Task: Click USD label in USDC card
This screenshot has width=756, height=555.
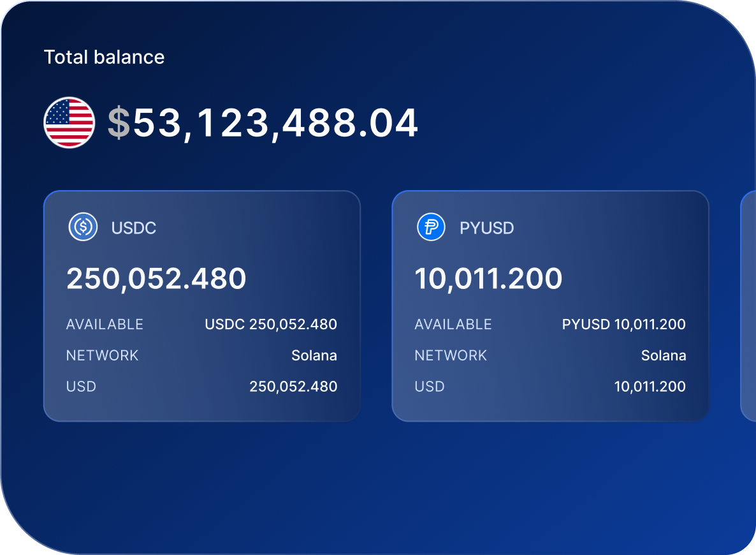Action: (x=81, y=387)
